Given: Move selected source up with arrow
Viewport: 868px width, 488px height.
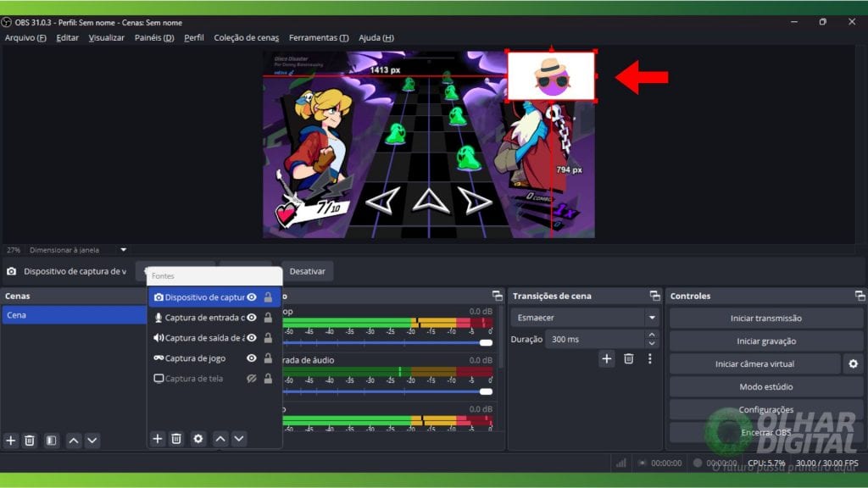Looking at the screenshot, I should click(220, 439).
